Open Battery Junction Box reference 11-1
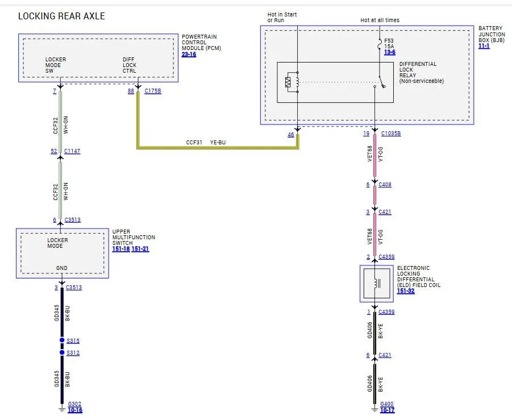512x420 pixels. coord(484,46)
